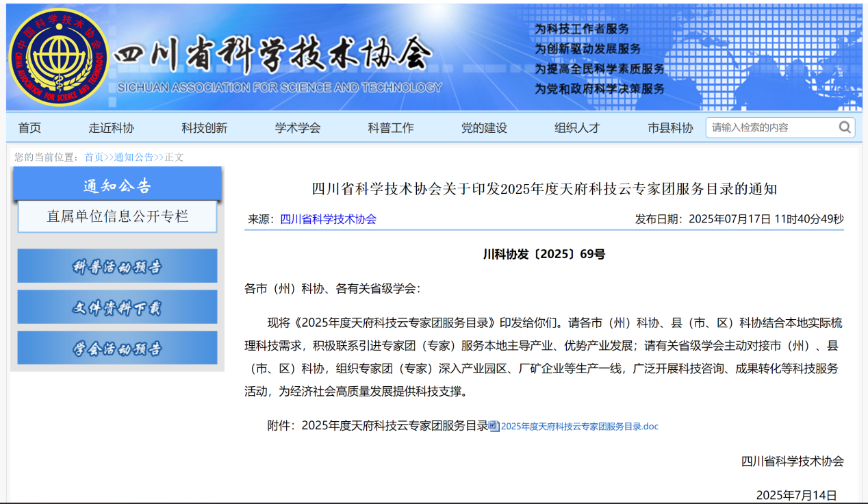Image resolution: width=868 pixels, height=504 pixels.
Task: Click the 通知公告 breadcrumb link
Action: [133, 157]
